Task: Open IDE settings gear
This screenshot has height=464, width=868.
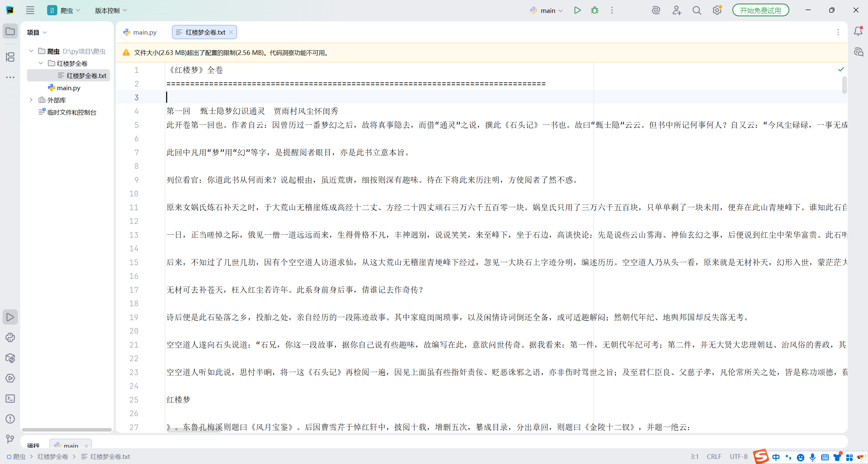Action: [x=717, y=11]
